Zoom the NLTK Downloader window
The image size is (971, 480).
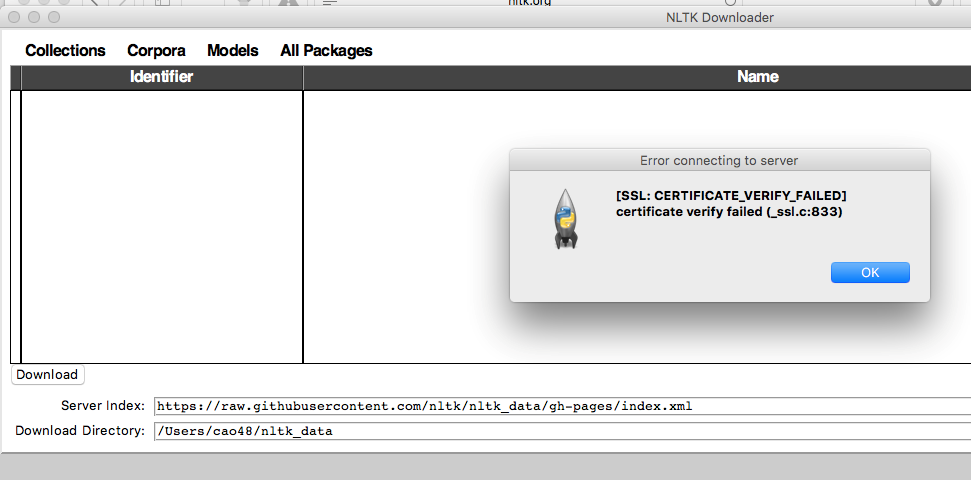[53, 18]
